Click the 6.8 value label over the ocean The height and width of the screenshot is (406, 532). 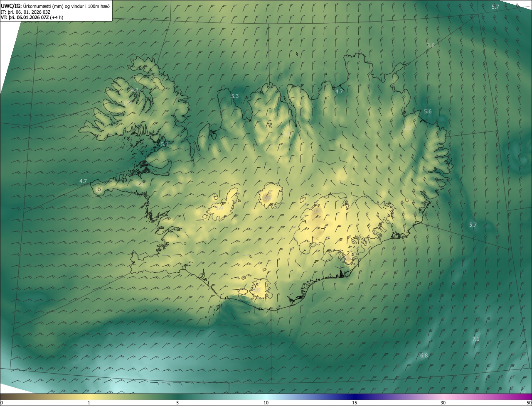tap(424, 356)
